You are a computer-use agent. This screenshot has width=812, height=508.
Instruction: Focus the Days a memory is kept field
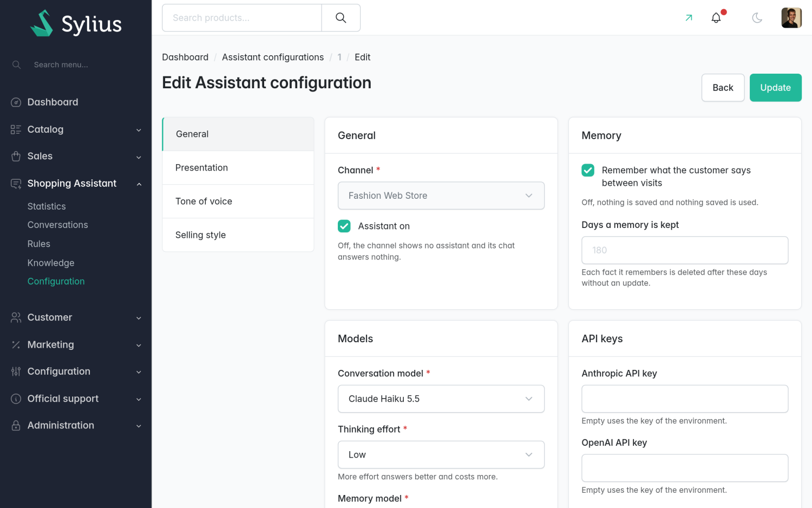pyautogui.click(x=685, y=250)
